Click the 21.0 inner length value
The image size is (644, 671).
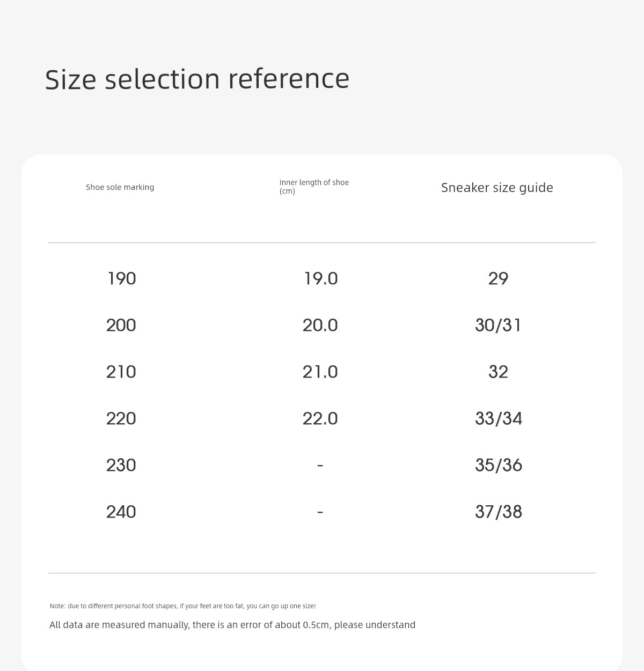pyautogui.click(x=320, y=372)
